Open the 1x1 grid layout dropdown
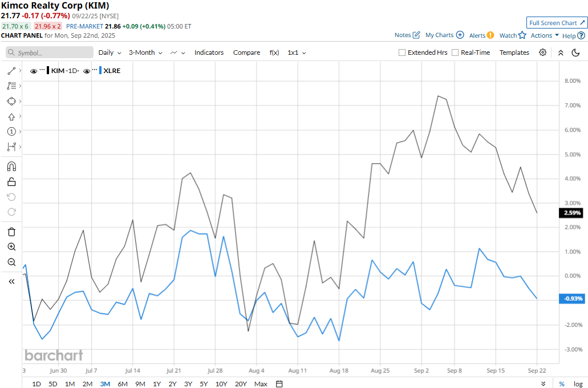Viewport: 588px width, 388px height. pos(297,52)
